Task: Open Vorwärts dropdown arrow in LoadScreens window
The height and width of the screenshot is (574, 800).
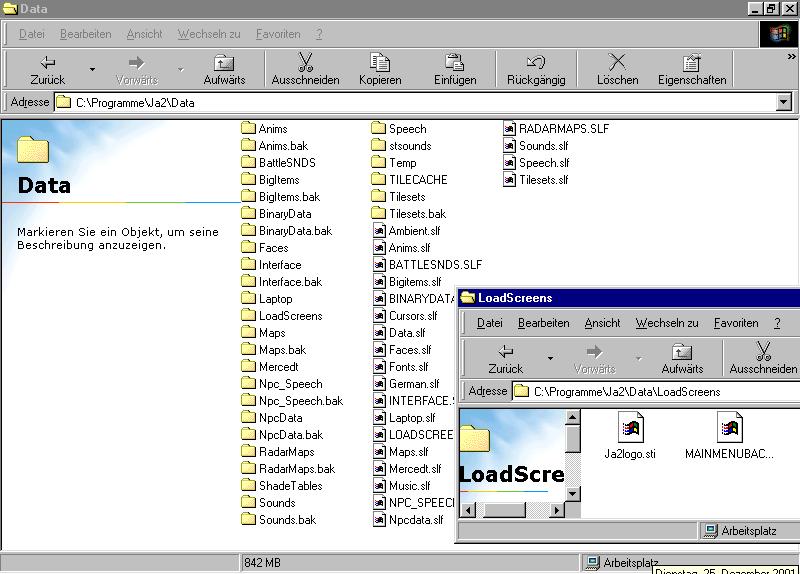Action: pos(638,358)
